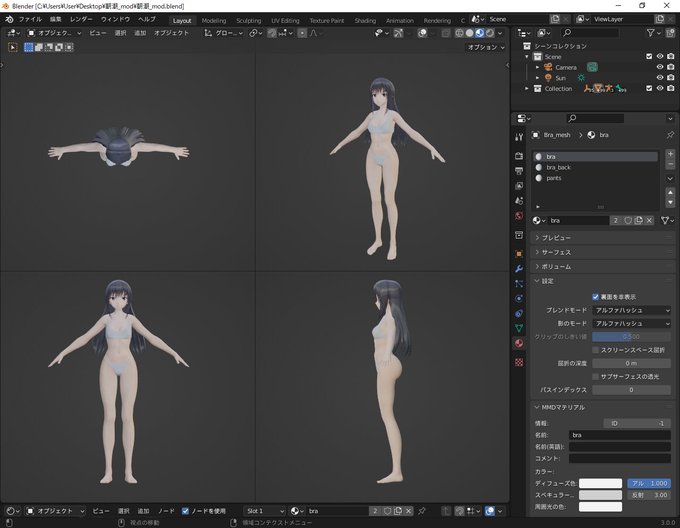Open the Object Data green triangle tab
This screenshot has width=680, height=528.
click(x=519, y=328)
